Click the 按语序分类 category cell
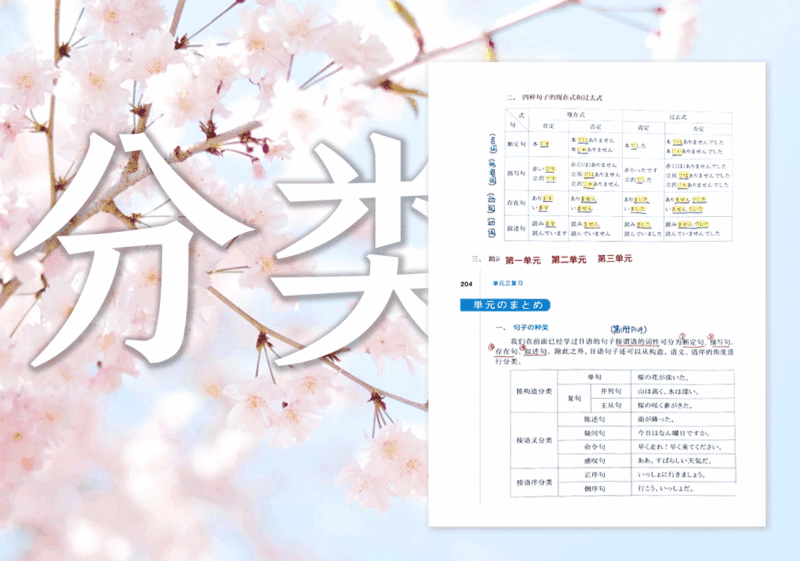The width and height of the screenshot is (800, 561). [x=534, y=482]
